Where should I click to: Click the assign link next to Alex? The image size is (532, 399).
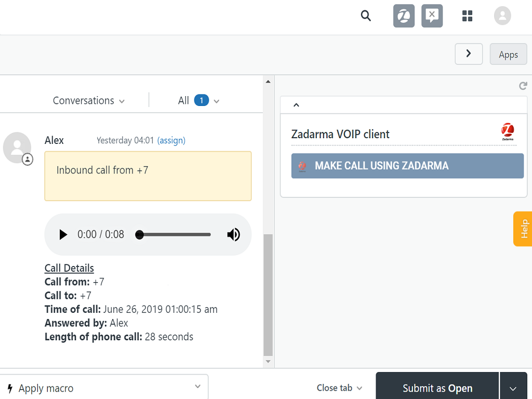pyautogui.click(x=171, y=140)
